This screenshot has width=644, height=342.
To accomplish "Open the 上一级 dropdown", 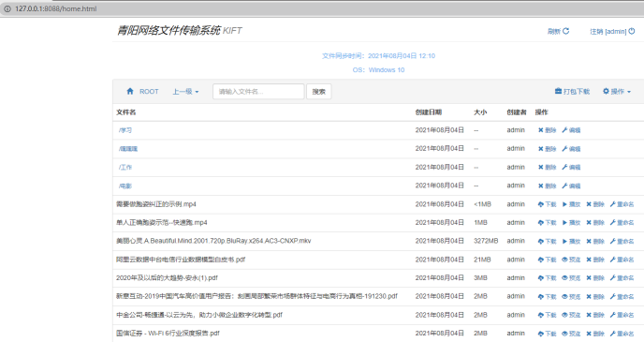I will (x=185, y=92).
